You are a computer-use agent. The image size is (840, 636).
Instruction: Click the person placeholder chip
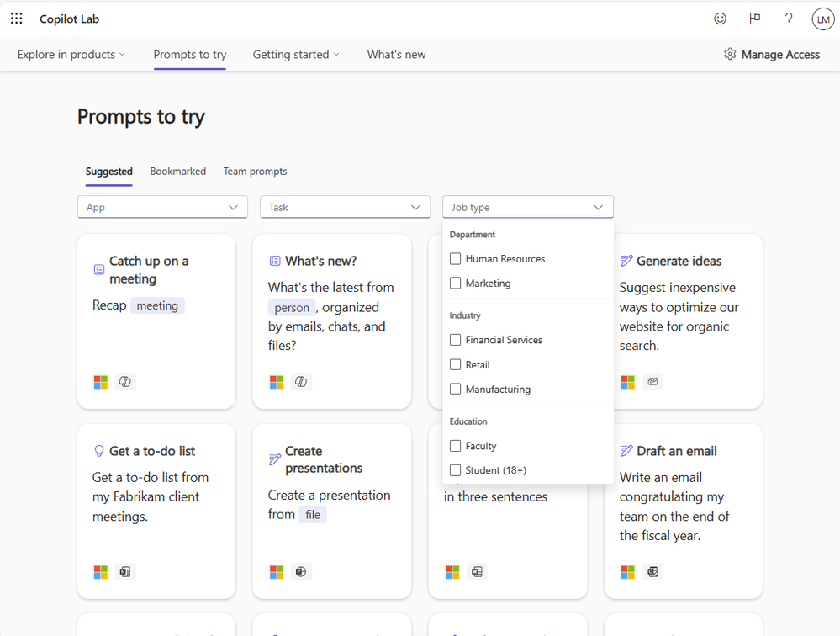[292, 308]
